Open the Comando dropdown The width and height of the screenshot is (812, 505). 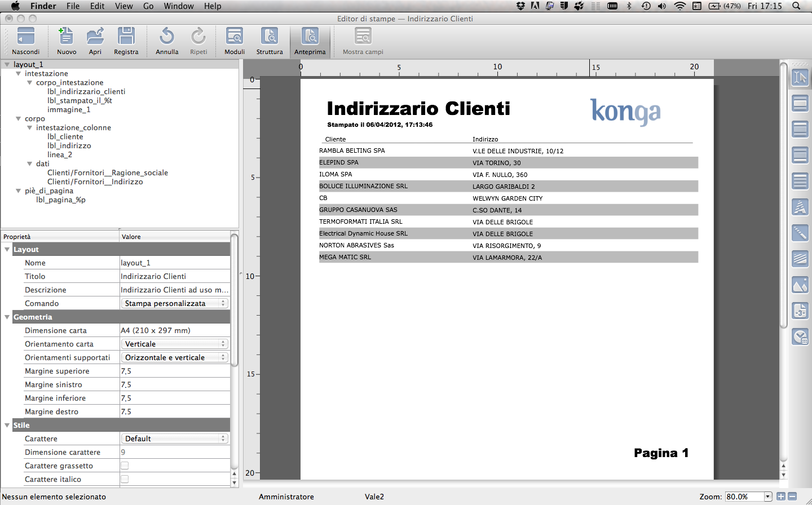pos(175,303)
